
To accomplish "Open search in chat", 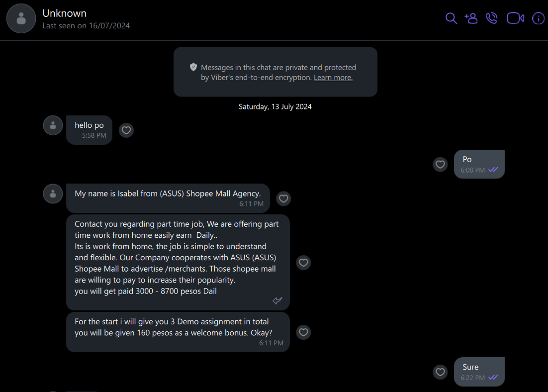I will coord(451,18).
